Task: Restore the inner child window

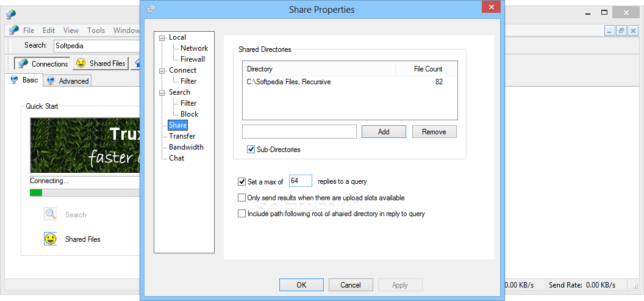Action: pos(621,31)
